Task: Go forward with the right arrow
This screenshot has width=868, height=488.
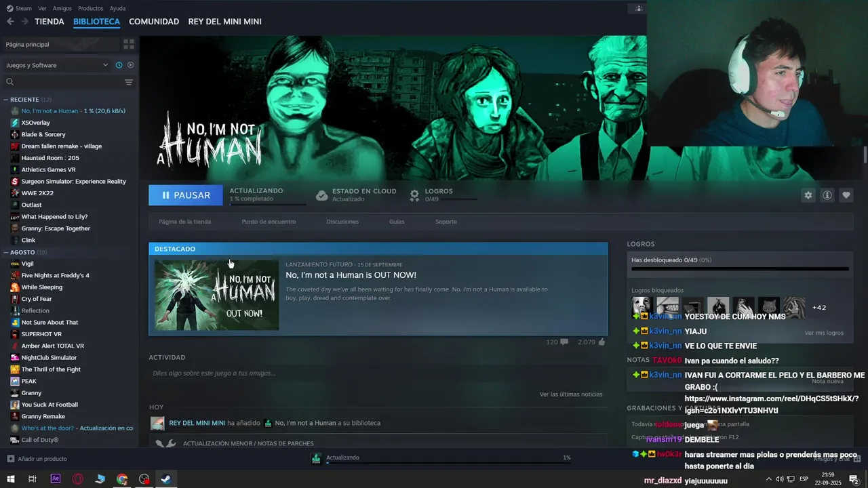Action: 24,22
